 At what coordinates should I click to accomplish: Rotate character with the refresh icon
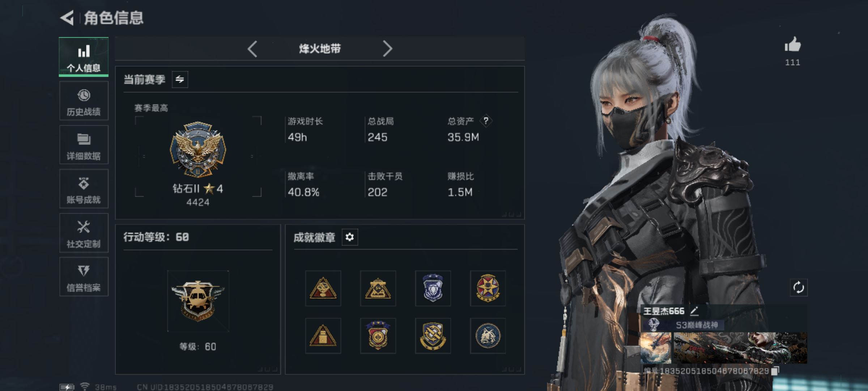coord(799,288)
